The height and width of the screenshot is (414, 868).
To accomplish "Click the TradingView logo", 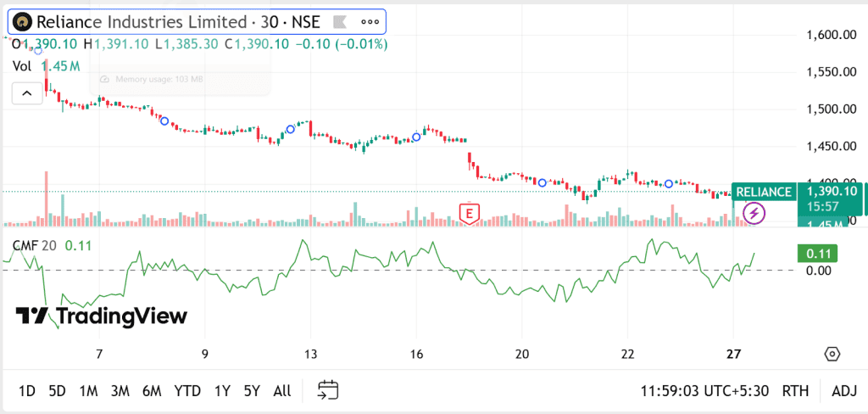I will 102,316.
